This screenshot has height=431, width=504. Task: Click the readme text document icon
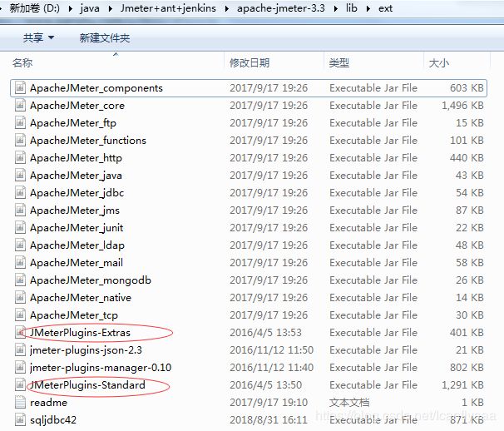(20, 402)
